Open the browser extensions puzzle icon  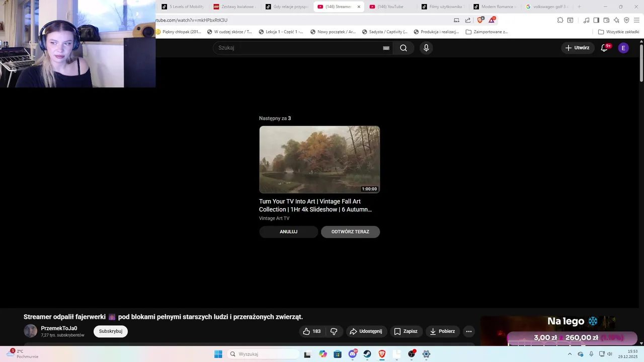(x=560, y=20)
